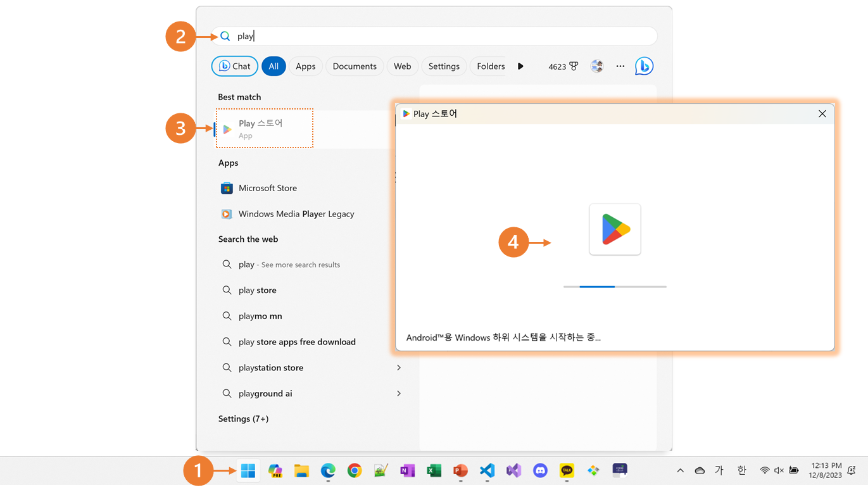Open the Play 스토어 best match result
The height and width of the screenshot is (490, 868).
265,129
